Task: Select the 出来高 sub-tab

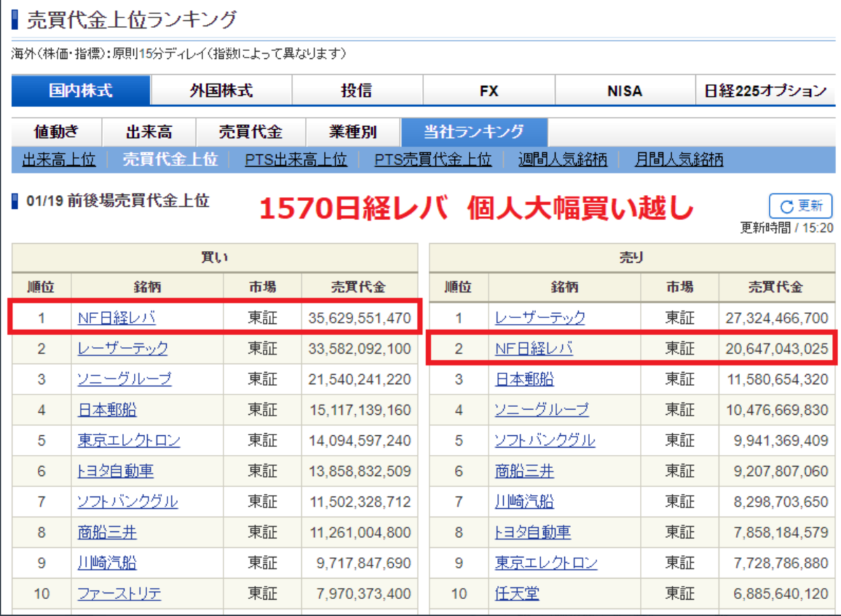Action: 149,132
